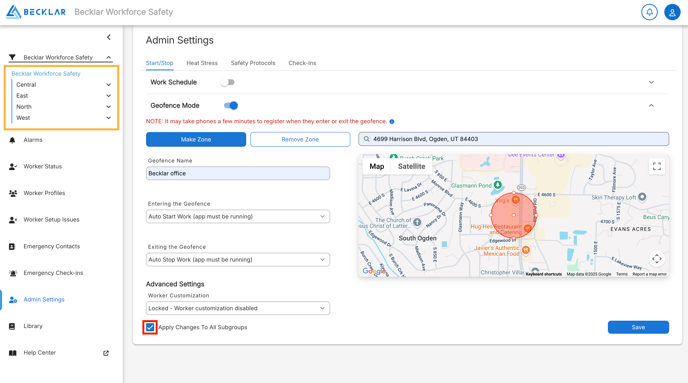This screenshot has height=383, width=688.
Task: Expand the Work Schedule section chevron
Action: (651, 82)
